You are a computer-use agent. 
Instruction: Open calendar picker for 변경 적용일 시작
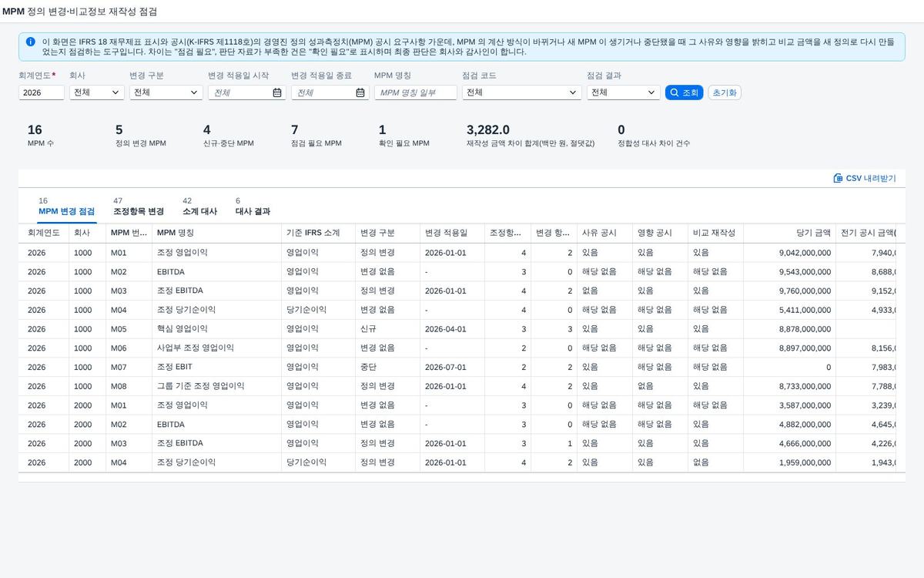click(x=277, y=92)
